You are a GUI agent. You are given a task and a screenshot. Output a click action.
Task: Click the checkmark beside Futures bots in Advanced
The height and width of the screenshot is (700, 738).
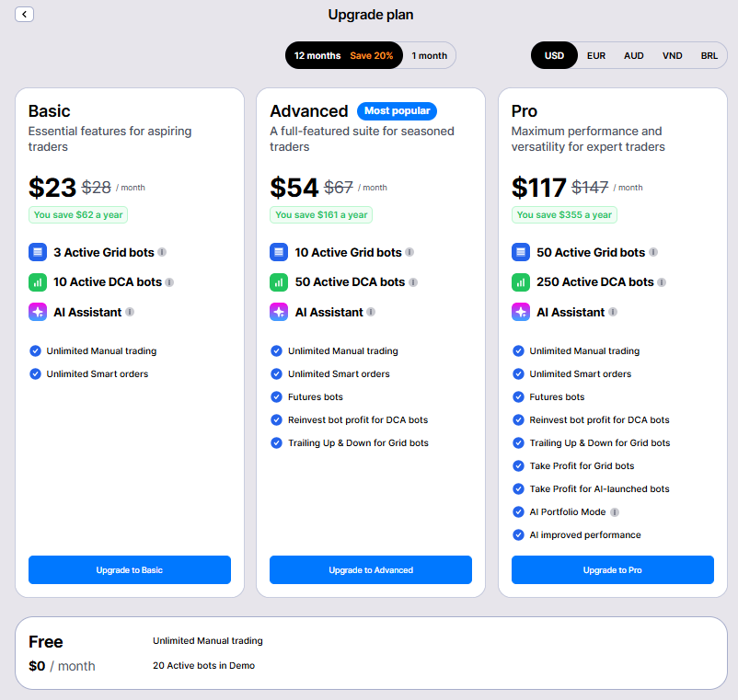click(x=277, y=397)
